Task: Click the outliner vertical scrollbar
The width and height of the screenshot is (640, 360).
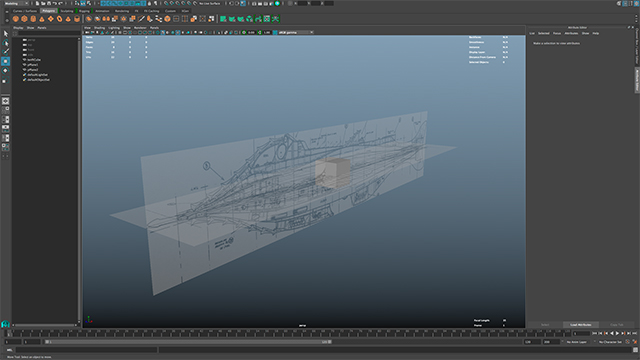Action: pos(79,180)
